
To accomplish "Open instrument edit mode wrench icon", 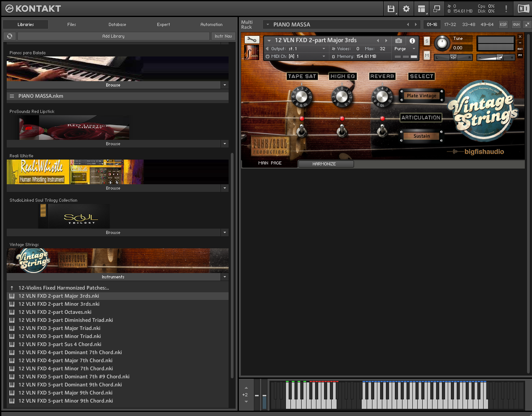I will tap(252, 40).
